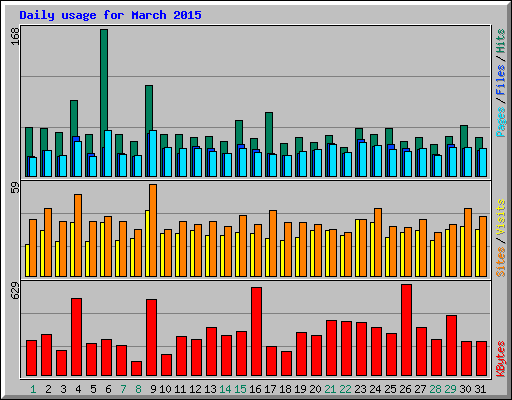The height and width of the screenshot is (400, 512).
Task: Click day label '26' on the x-axis
Action: (x=405, y=389)
